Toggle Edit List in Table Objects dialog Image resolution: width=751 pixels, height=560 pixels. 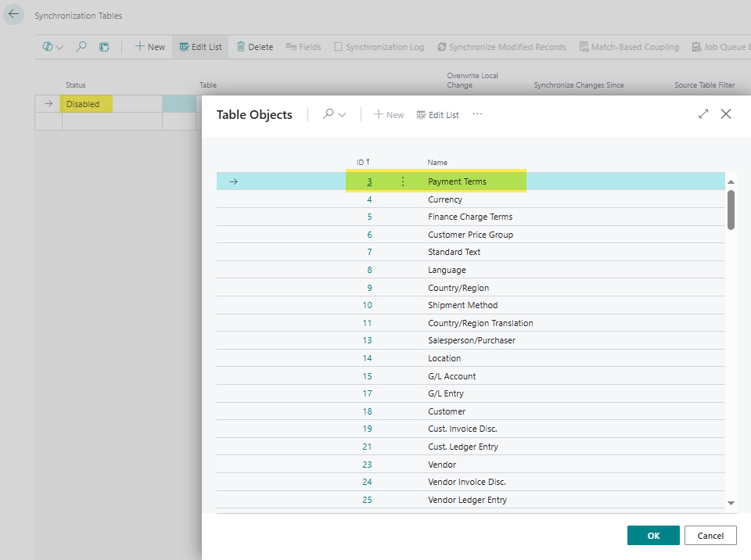click(437, 115)
